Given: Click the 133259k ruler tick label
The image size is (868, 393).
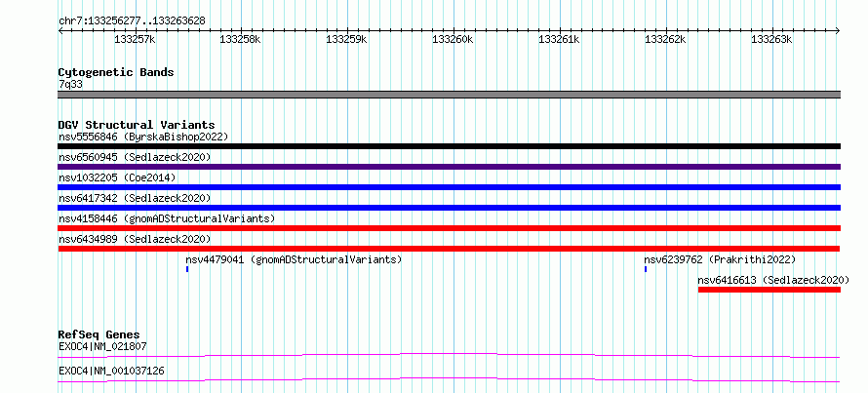Looking at the screenshot, I should (347, 39).
